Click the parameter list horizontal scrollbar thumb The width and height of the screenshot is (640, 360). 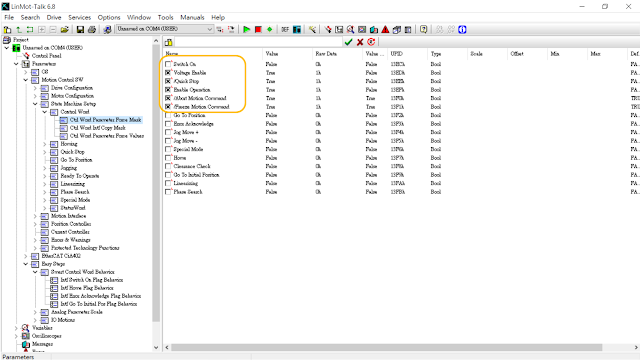(387, 347)
